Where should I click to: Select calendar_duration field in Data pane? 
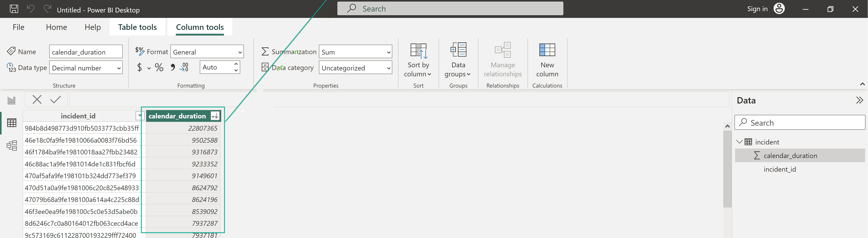[800, 156]
